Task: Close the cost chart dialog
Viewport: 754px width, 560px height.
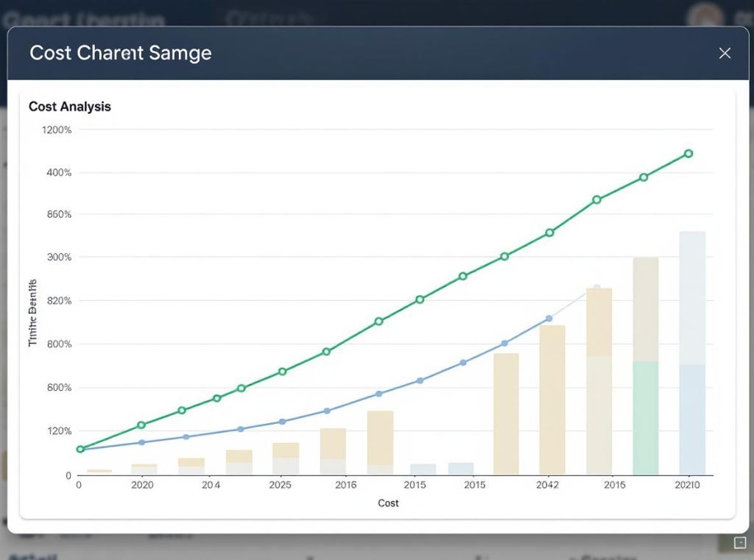Action: click(x=725, y=53)
